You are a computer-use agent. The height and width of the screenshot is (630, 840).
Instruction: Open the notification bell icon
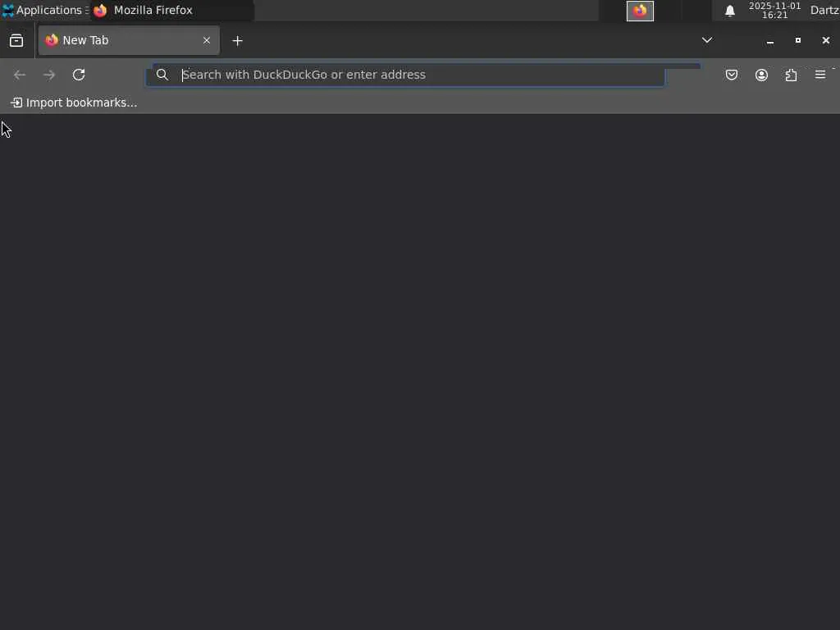click(x=730, y=11)
